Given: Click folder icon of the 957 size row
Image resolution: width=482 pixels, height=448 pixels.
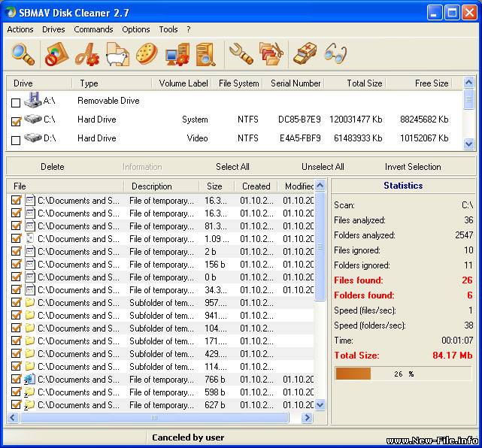Looking at the screenshot, I should click(30, 302).
